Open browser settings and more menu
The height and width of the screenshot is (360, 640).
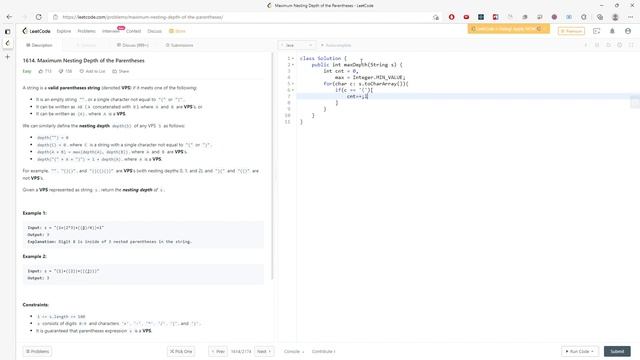(631, 17)
